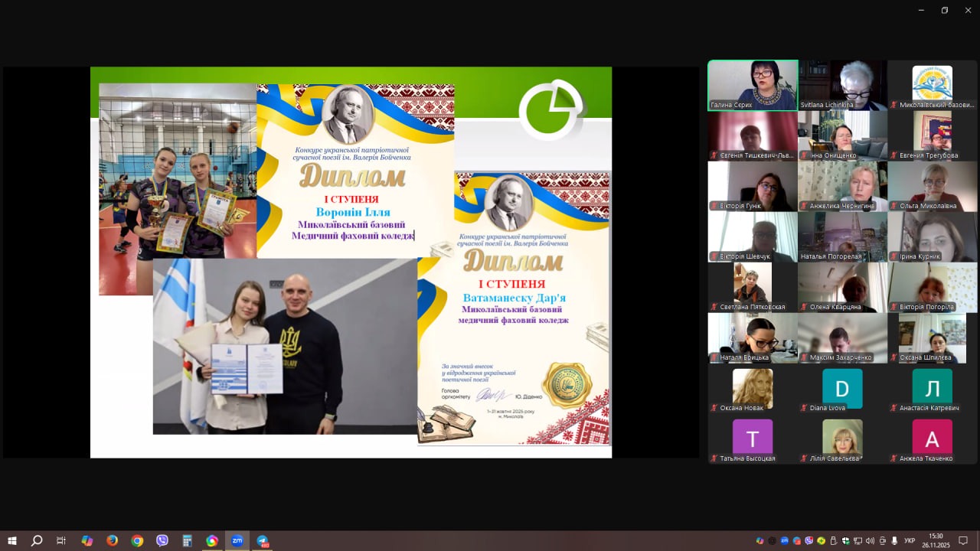980x551 pixels.
Task: Open the notification center icon
Action: coord(963,541)
